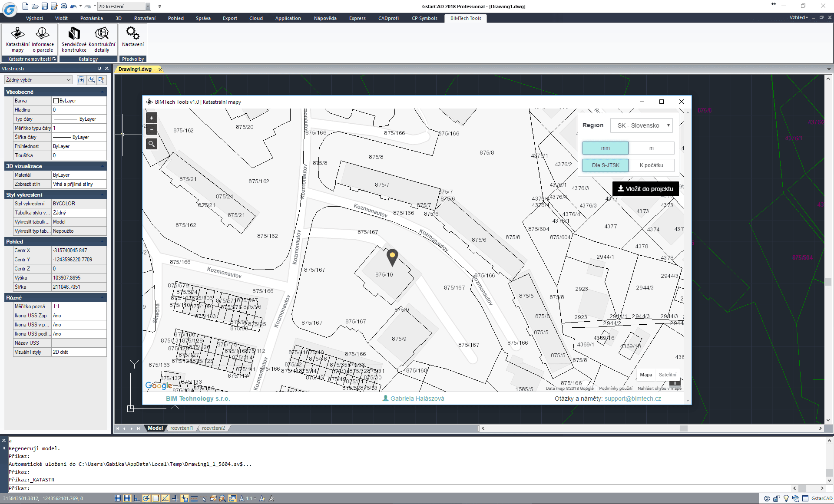Zoom in the map with plus
The image size is (834, 504).
pyautogui.click(x=152, y=118)
